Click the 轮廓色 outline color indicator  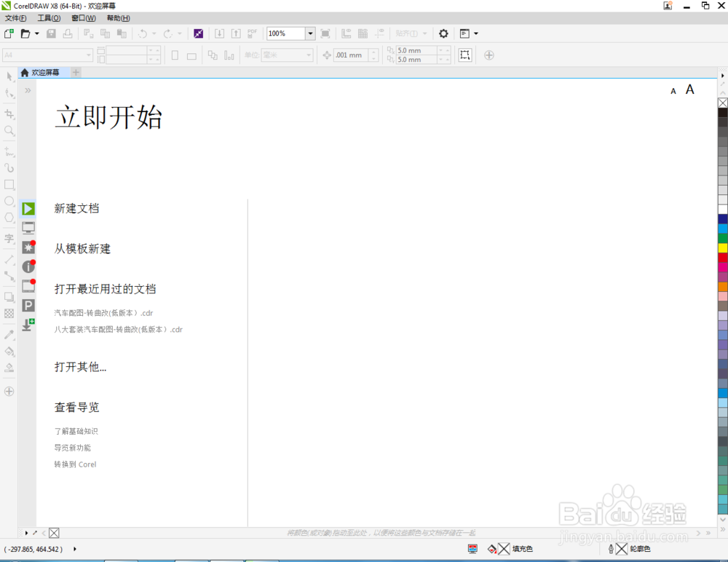click(x=629, y=549)
